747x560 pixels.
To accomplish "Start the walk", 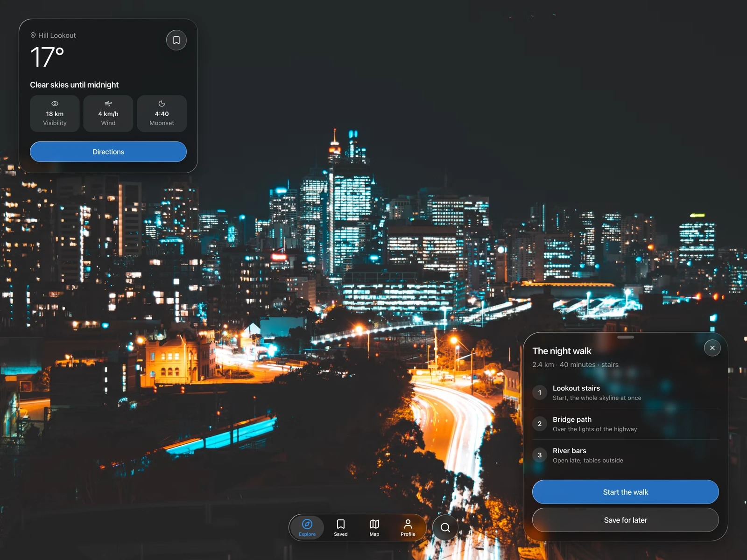I will coord(626,492).
